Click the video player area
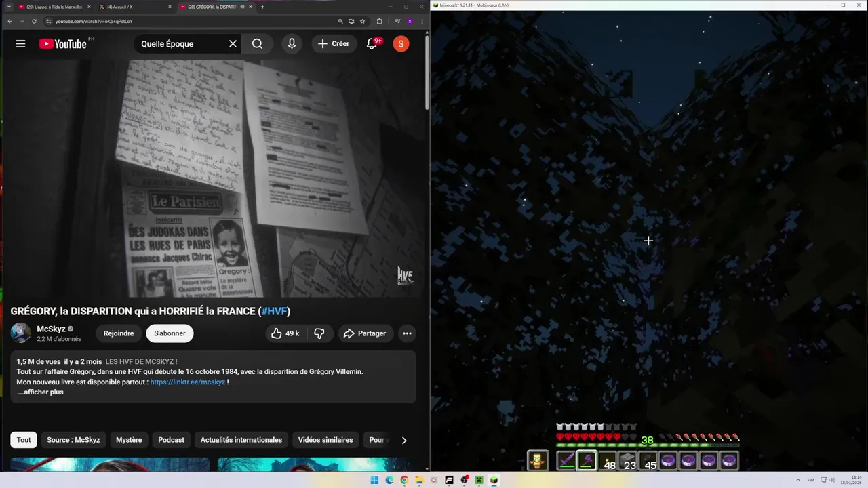The height and width of the screenshot is (488, 868). [213, 178]
